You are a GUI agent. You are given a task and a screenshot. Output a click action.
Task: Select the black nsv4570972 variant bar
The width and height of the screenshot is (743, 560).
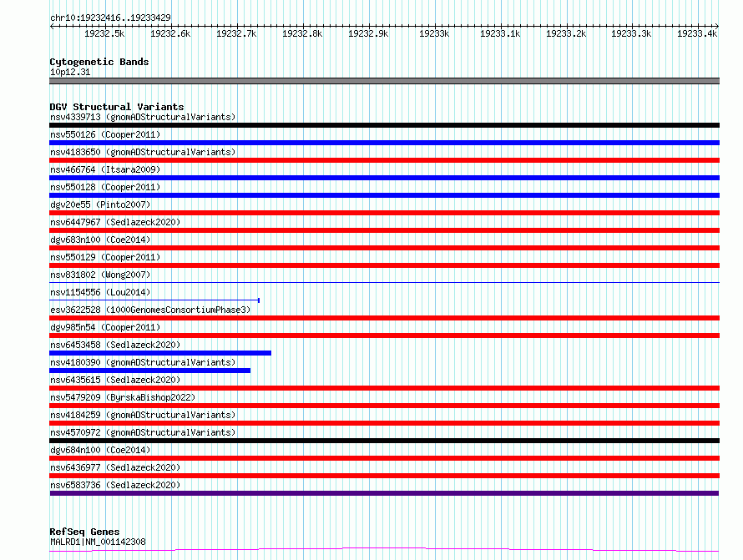(384, 441)
